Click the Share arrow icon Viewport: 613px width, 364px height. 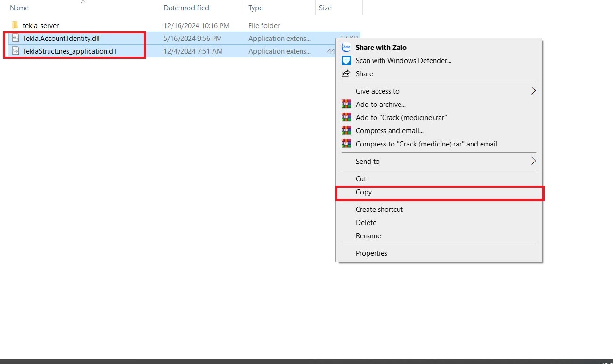tap(346, 73)
